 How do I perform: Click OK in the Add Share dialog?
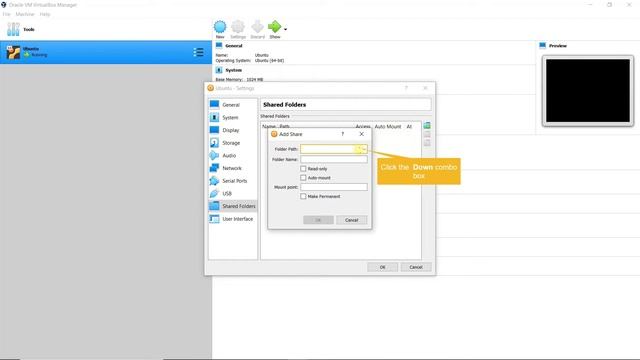click(318, 220)
